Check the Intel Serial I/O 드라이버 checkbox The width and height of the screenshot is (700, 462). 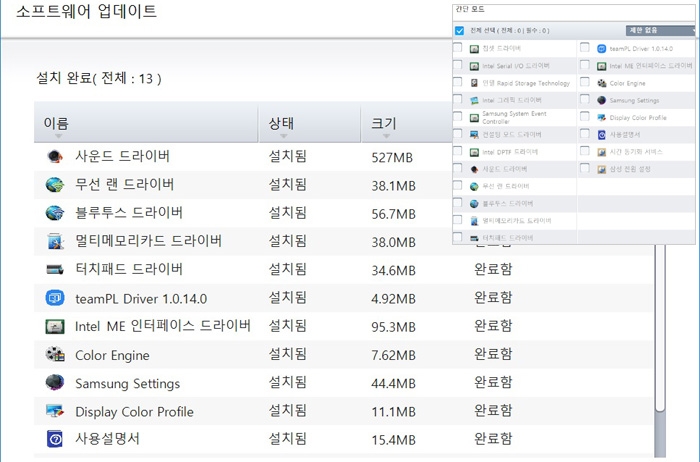[458, 65]
